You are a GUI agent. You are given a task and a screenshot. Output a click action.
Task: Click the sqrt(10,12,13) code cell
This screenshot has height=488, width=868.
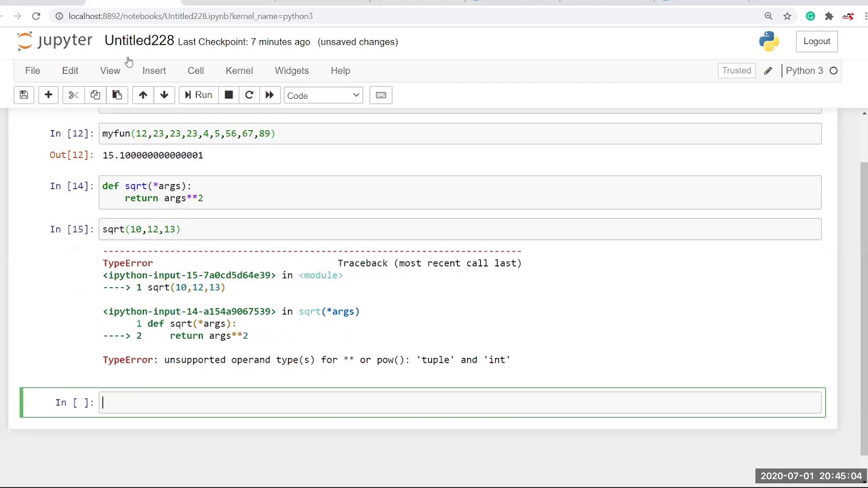pyautogui.click(x=460, y=229)
